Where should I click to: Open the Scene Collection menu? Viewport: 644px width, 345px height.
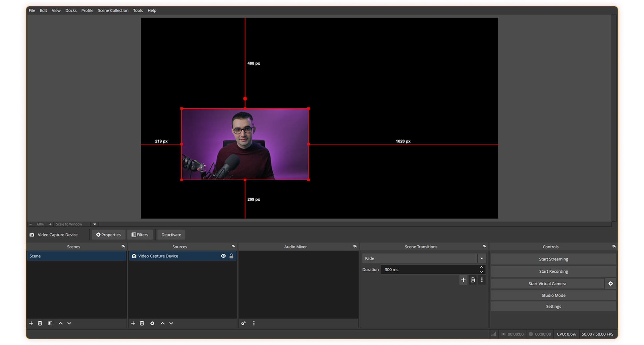(113, 10)
